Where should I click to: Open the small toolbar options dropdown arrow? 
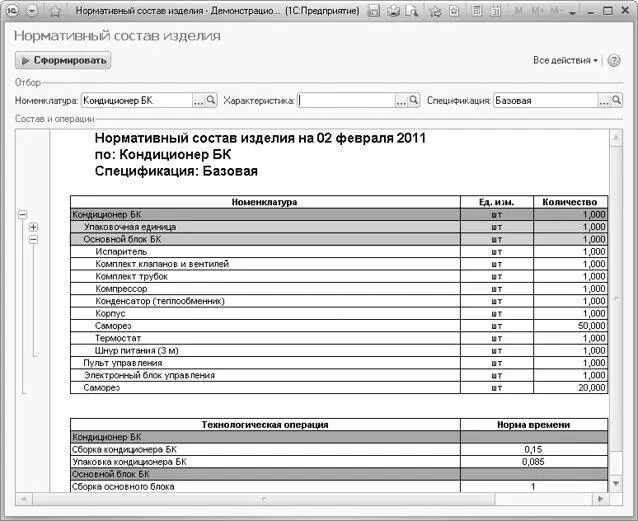572,13
